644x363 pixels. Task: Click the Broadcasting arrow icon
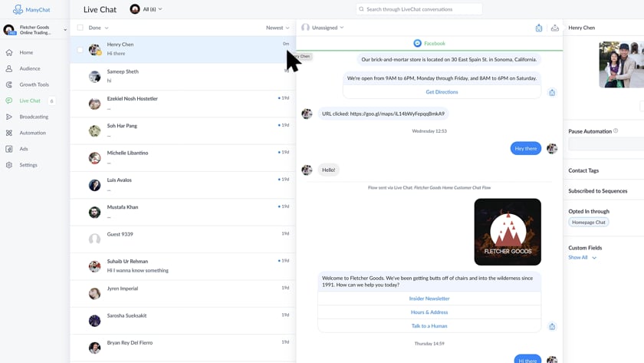pyautogui.click(x=9, y=117)
